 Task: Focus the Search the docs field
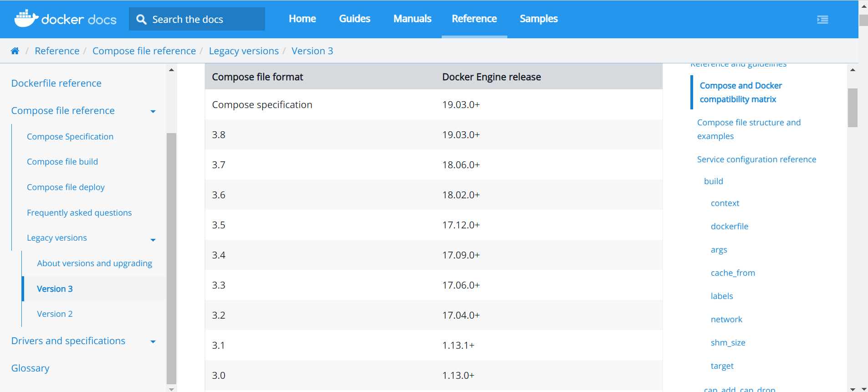click(x=197, y=19)
